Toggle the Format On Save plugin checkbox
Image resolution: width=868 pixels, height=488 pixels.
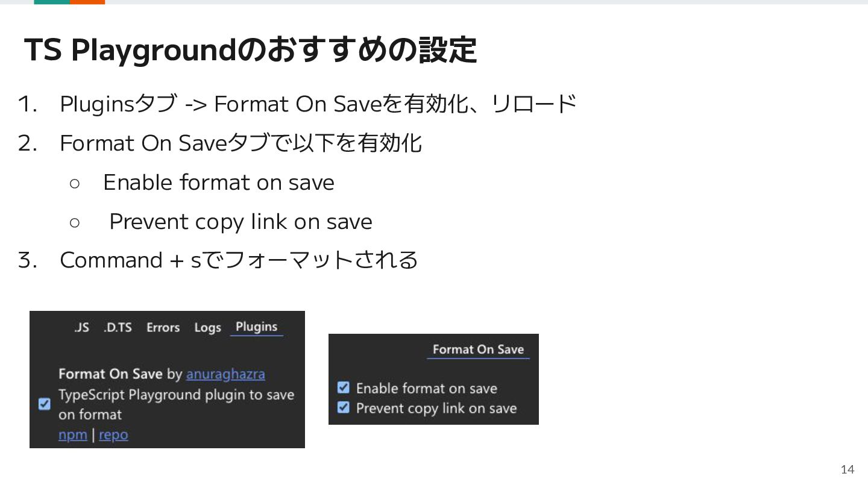44,404
